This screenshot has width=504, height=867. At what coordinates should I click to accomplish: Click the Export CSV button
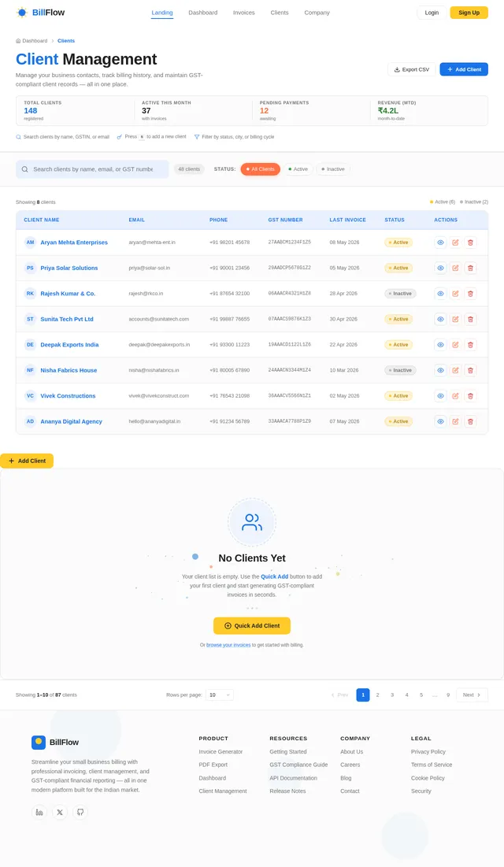[412, 69]
